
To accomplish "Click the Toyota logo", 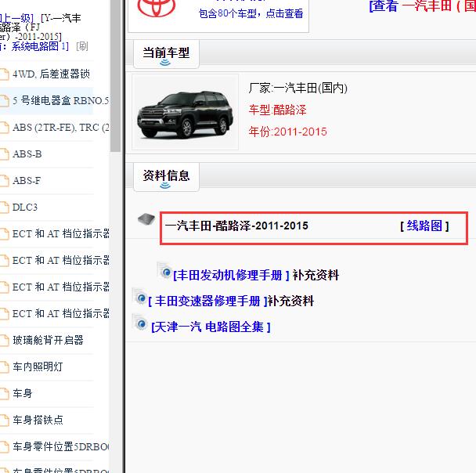I will (x=157, y=8).
